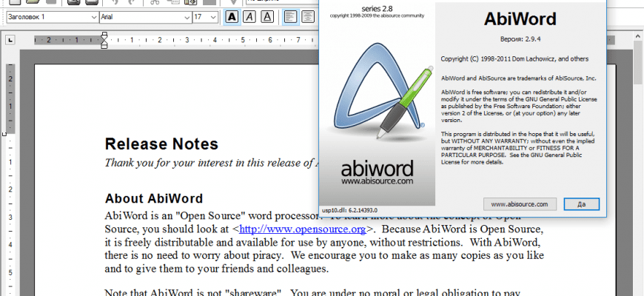
Task: Toggle italic formatting button
Action: (x=249, y=17)
